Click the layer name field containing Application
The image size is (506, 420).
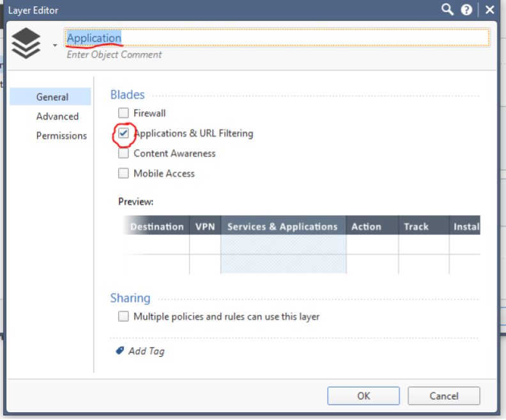tap(277, 38)
